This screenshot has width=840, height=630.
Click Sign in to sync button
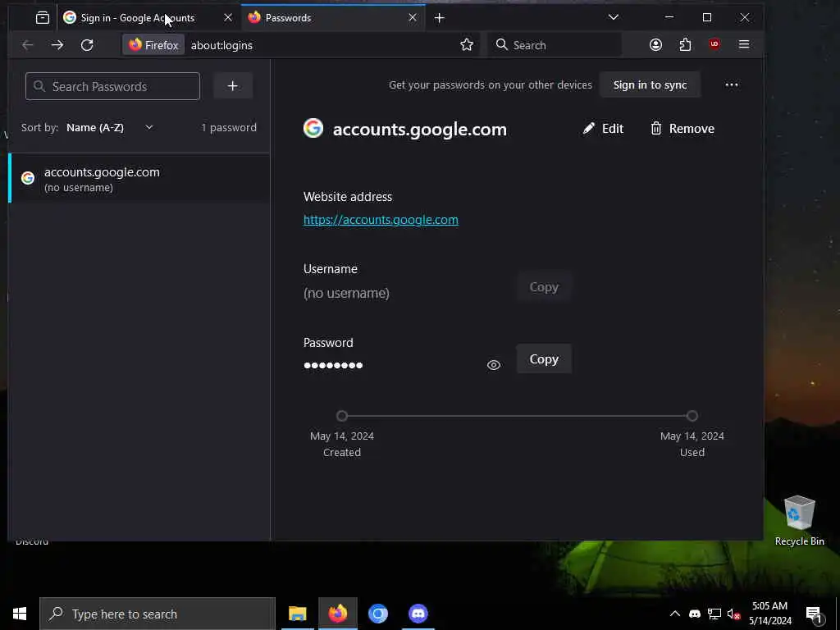pyautogui.click(x=650, y=84)
